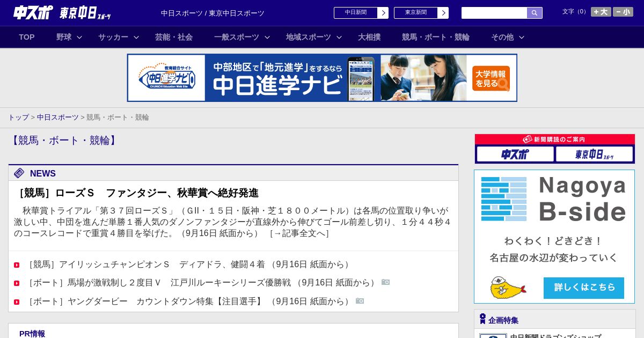Click 新聞購読のご案内 red header
The image size is (644, 338).
(555, 139)
